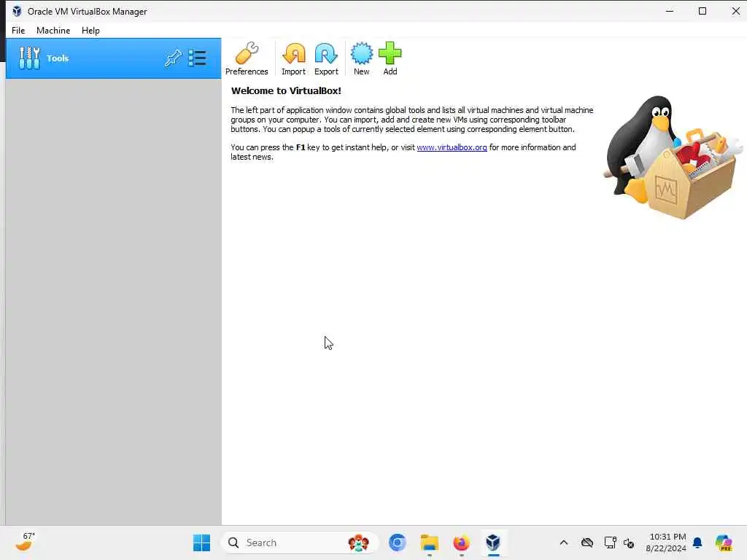The height and width of the screenshot is (560, 747).
Task: Show hidden system tray icons
Action: [564, 542]
